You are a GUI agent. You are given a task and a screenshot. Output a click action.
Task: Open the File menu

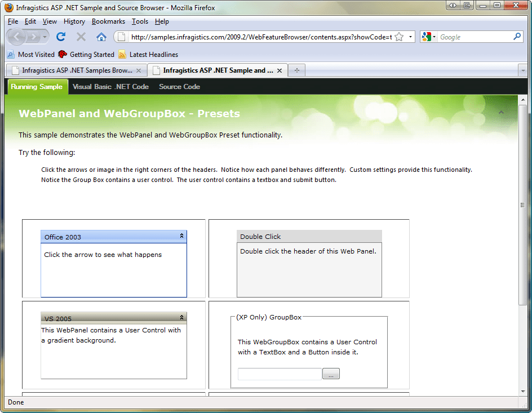13,21
